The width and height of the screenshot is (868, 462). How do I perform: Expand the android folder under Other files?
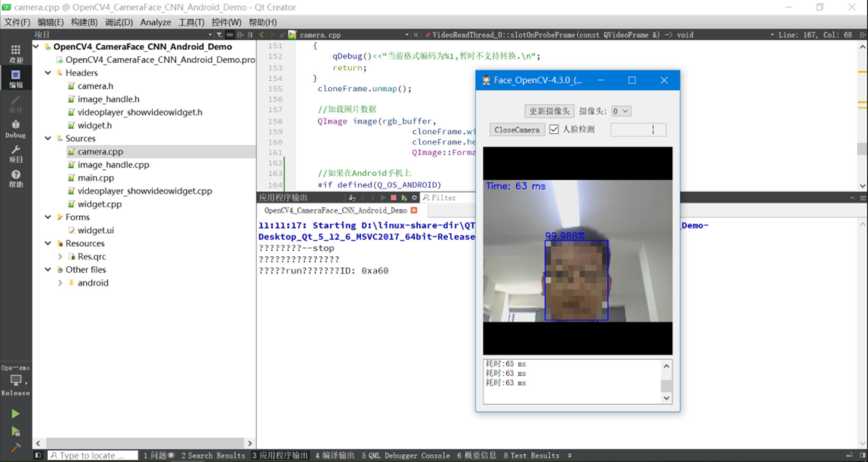[60, 283]
